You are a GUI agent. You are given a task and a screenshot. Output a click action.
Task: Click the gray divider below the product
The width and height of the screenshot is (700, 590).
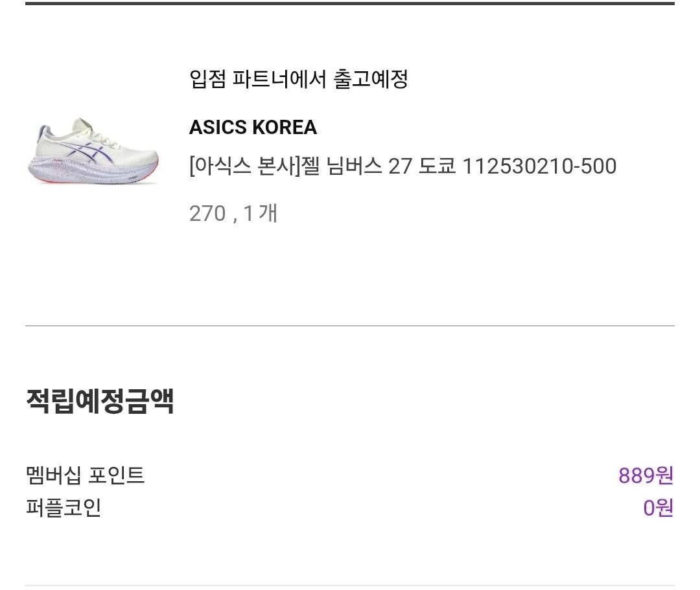(350, 325)
